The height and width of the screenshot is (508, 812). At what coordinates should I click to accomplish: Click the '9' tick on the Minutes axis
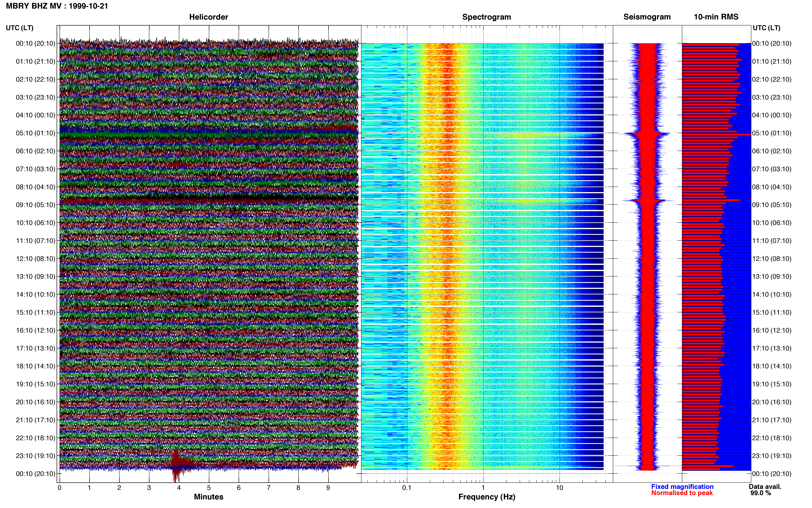click(x=328, y=488)
